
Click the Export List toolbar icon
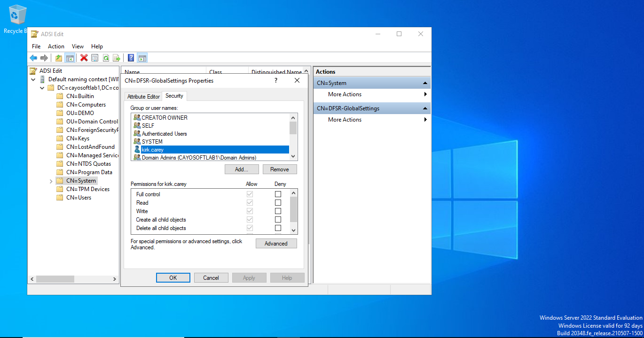pos(117,58)
